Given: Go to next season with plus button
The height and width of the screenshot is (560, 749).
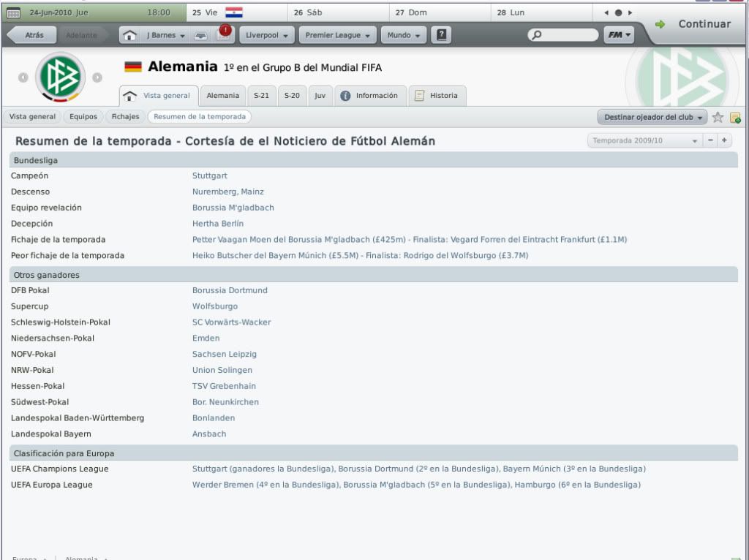Looking at the screenshot, I should tap(724, 140).
